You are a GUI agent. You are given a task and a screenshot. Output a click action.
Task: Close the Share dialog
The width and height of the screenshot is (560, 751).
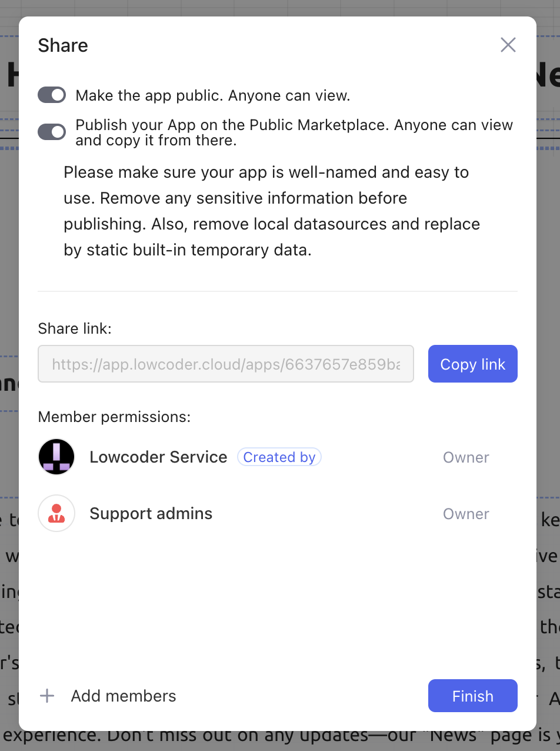point(508,45)
